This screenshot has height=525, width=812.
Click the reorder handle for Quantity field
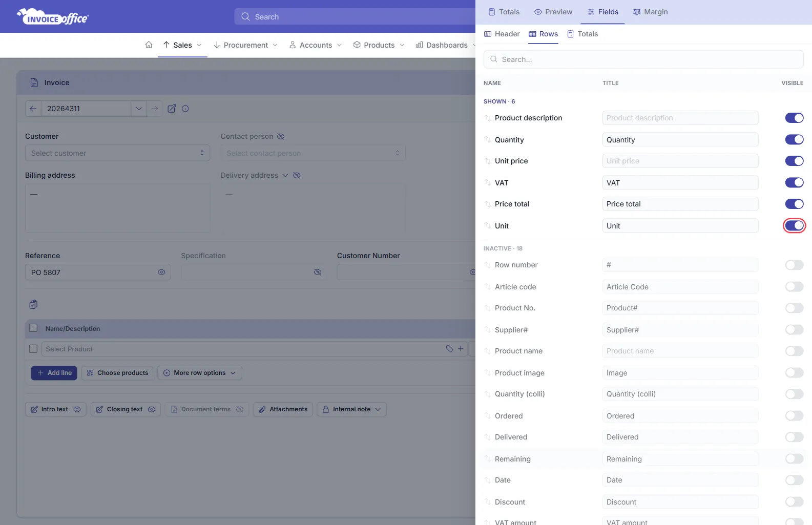pyautogui.click(x=488, y=140)
